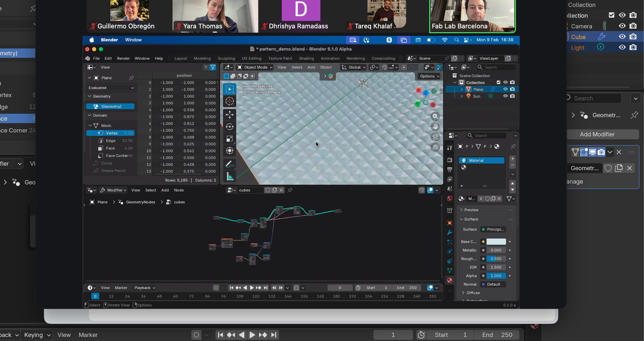Uncheck the Collection exclude checkbox in outliner

[498, 82]
